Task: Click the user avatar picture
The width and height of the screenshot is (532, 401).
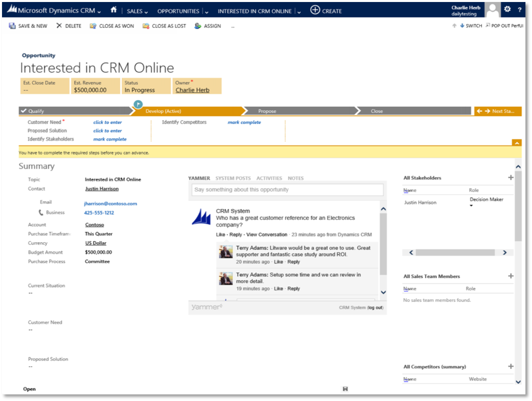Action: pyautogui.click(x=492, y=10)
